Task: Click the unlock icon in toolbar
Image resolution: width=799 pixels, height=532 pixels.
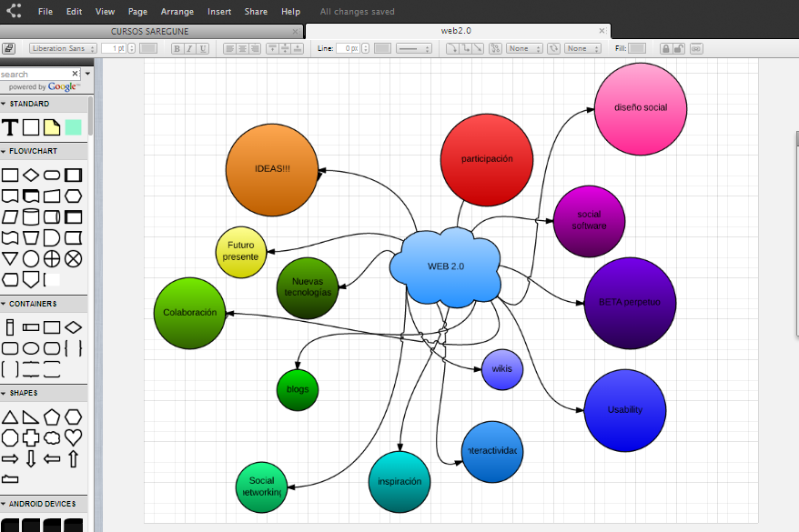Action: [680, 48]
